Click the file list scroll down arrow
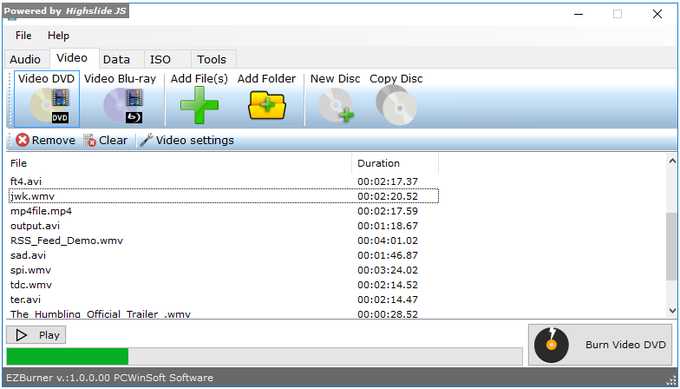680x389 pixels. pyautogui.click(x=672, y=311)
